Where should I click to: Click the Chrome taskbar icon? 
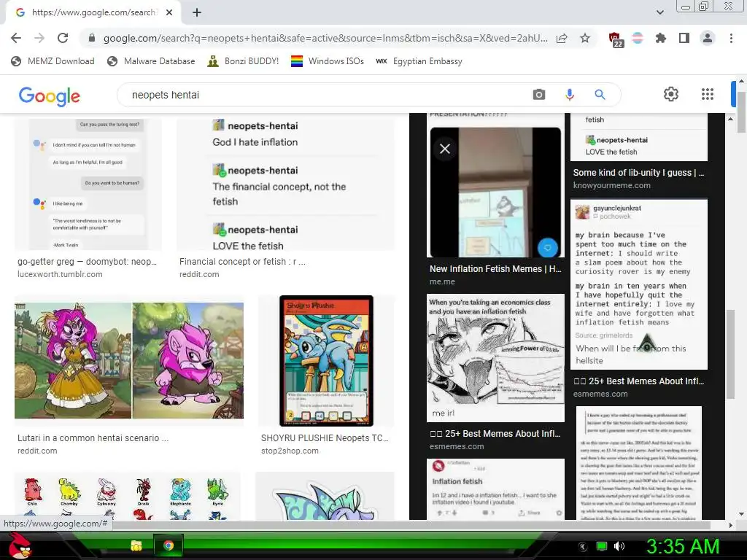(x=169, y=545)
